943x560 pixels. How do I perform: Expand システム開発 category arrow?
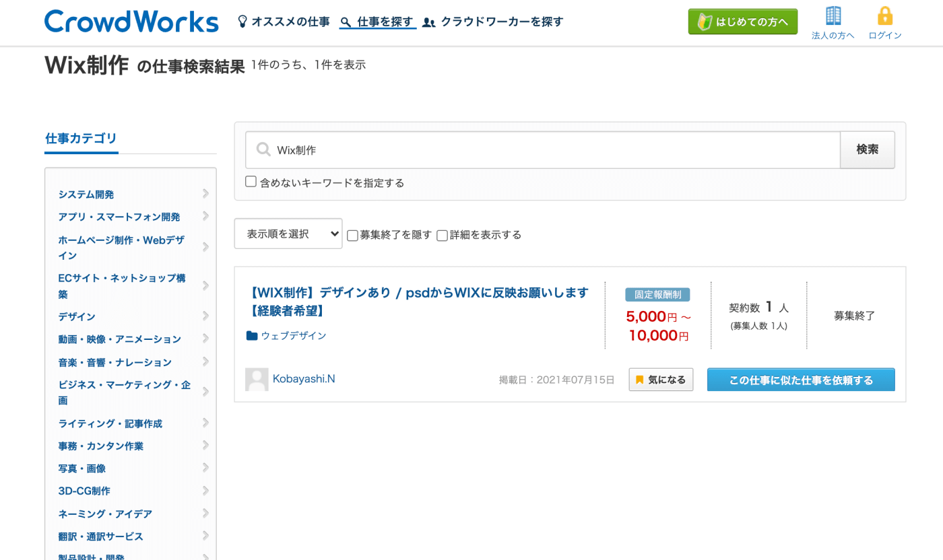205,194
